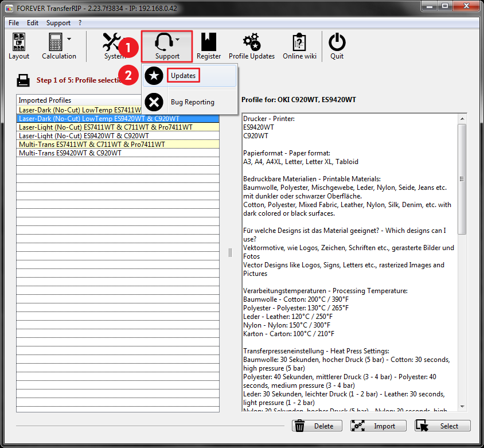Click the 'Profile for: OKI C920WT, ES9420WT' heading
Screen dimensions: 484x448
point(299,100)
